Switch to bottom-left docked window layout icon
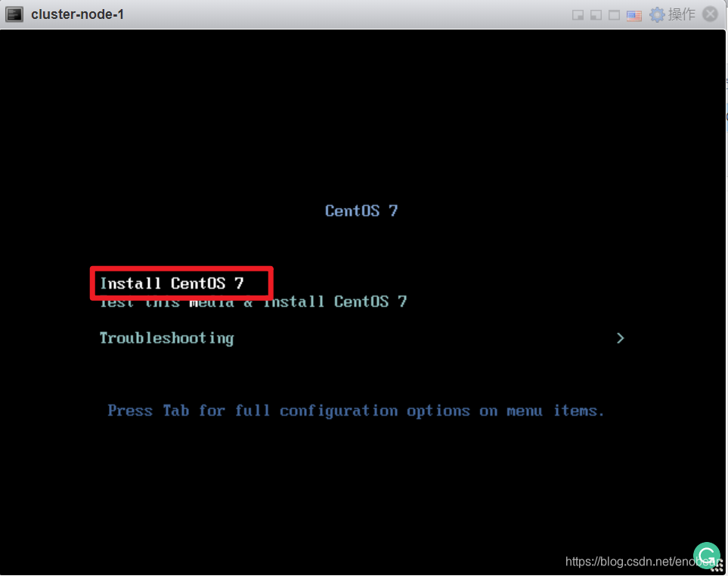 tap(596, 15)
